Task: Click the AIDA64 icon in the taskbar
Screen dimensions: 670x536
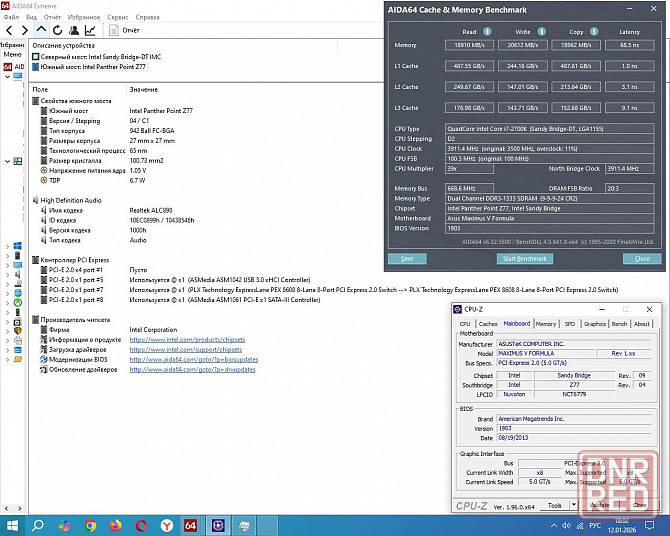Action: (x=191, y=525)
